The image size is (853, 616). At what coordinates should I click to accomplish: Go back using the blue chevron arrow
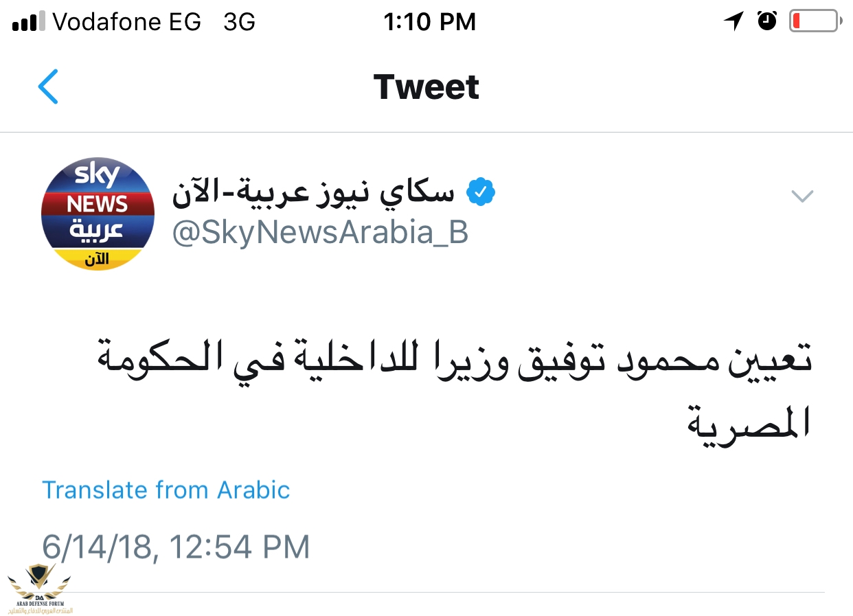pos(48,87)
